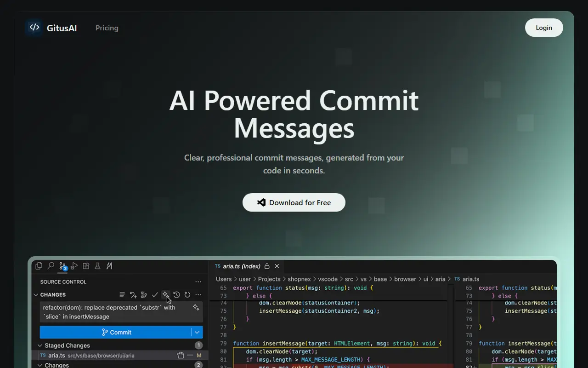The height and width of the screenshot is (368, 588).
Task: Click the Users breadcrumb segment
Action: point(224,279)
